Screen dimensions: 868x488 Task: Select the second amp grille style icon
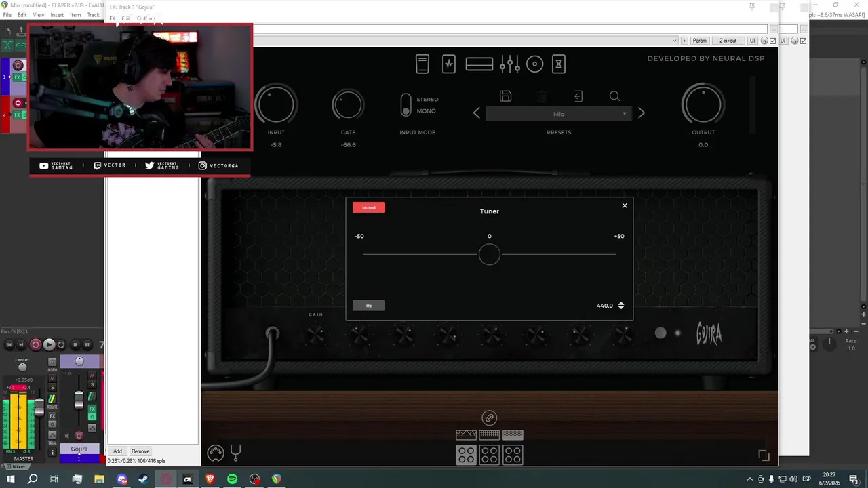tap(489, 434)
